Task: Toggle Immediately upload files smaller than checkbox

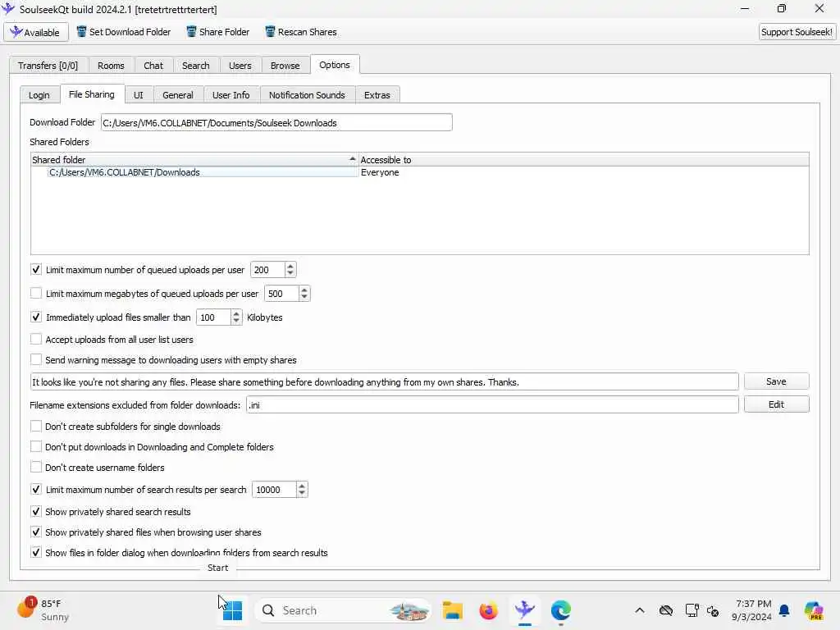Action: click(36, 317)
